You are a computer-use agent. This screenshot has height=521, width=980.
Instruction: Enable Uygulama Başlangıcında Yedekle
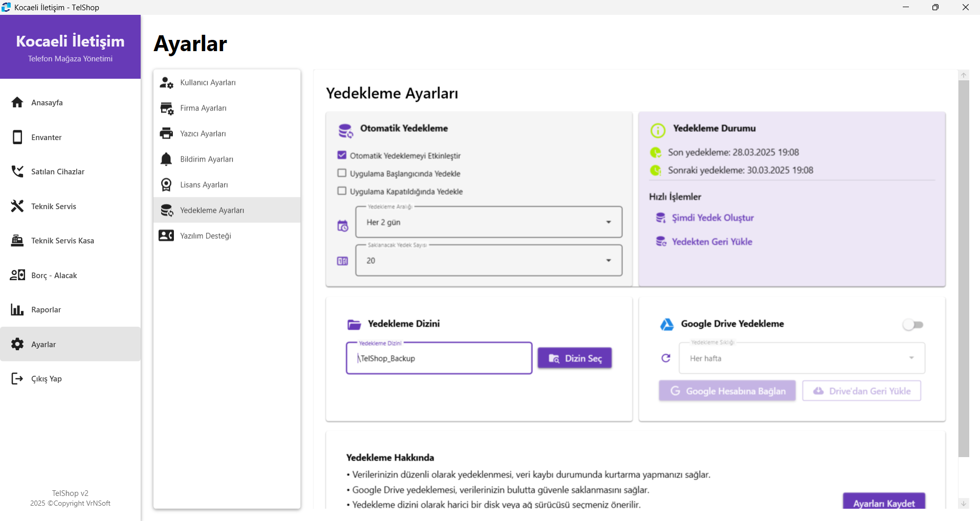click(342, 173)
